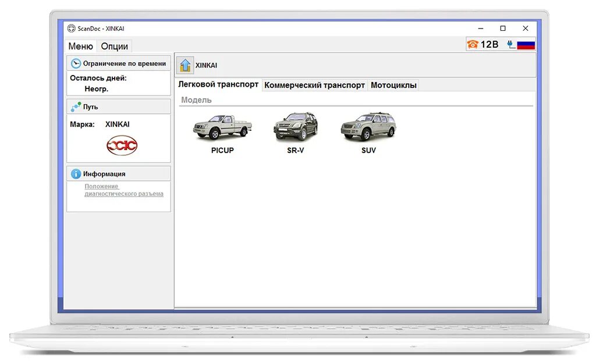This screenshot has height=364, width=596.
Task: Click the PICUP model label
Action: (222, 150)
